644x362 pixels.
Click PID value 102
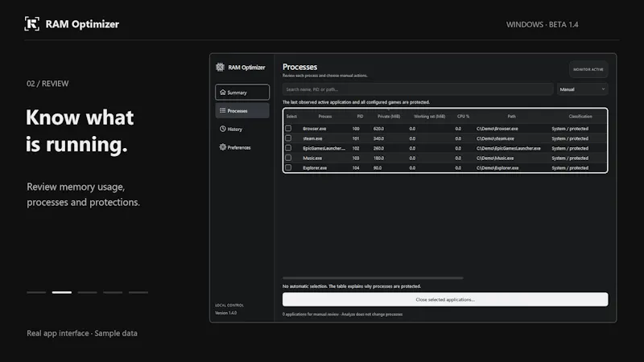tap(356, 148)
